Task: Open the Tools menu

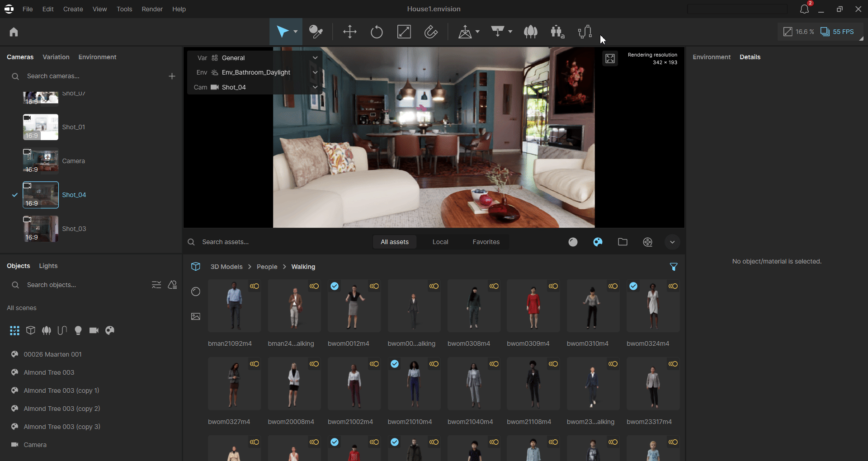Action: 124,9
